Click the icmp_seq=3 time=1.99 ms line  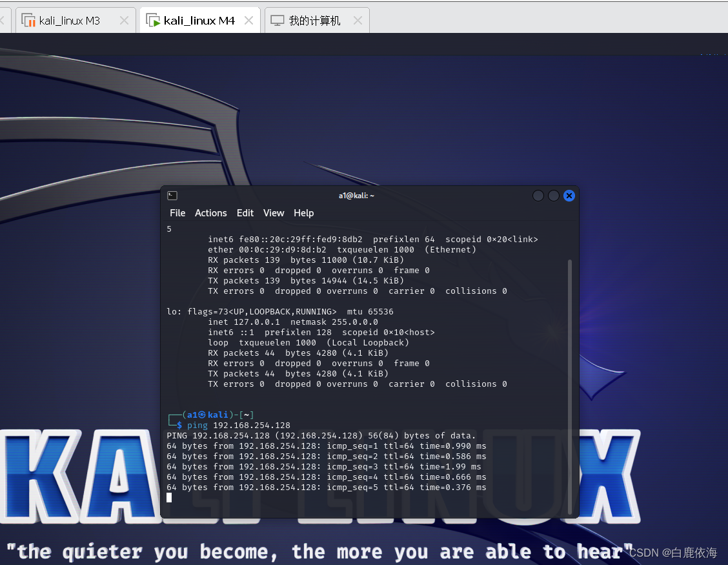(323, 466)
